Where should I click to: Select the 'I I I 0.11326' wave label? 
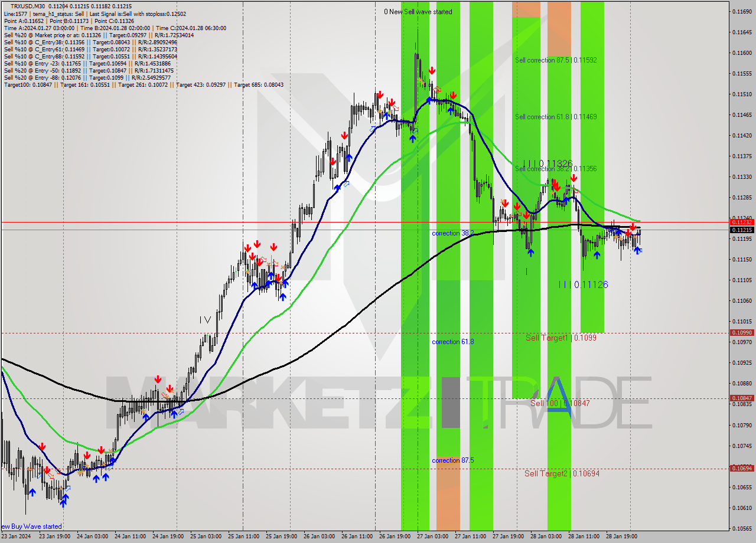coord(548,163)
